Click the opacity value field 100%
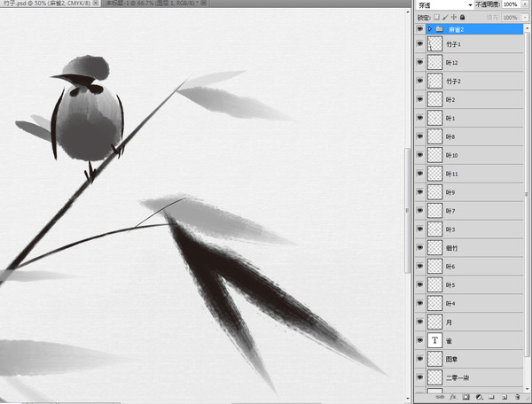This screenshot has height=404, width=532. [x=511, y=4]
